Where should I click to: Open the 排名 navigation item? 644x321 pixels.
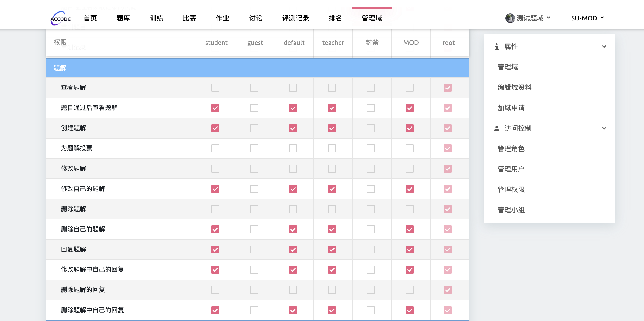tap(335, 18)
